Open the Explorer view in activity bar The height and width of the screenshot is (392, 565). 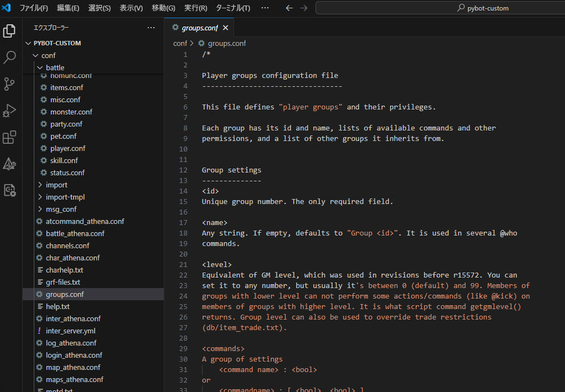pyautogui.click(x=9, y=31)
